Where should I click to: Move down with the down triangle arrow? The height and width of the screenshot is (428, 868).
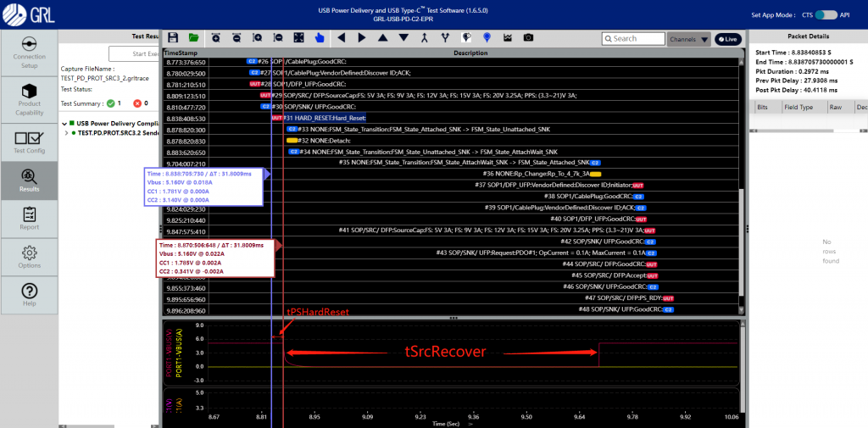tap(404, 37)
